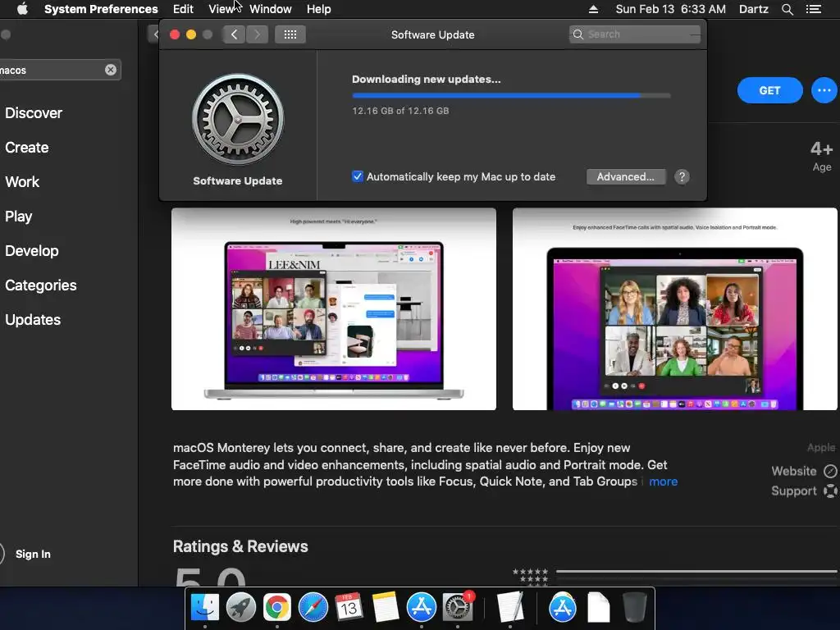The image size is (840, 630).
Task: Show the date and time Sun Feb 13
Action: click(x=671, y=9)
